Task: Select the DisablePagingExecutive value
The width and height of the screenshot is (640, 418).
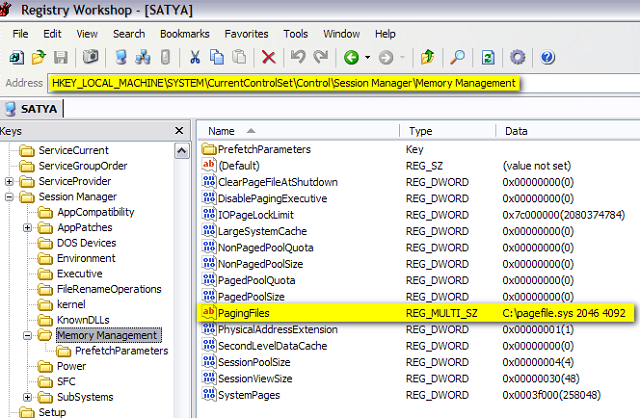Action: (272, 198)
